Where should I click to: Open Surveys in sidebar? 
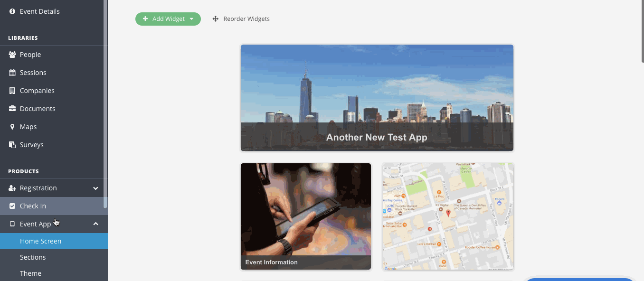coord(54,145)
